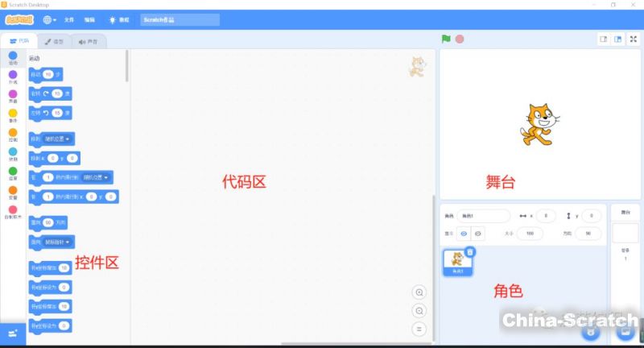Open the add extension button at bottom left
This screenshot has width=644, height=348.
pyautogui.click(x=13, y=333)
